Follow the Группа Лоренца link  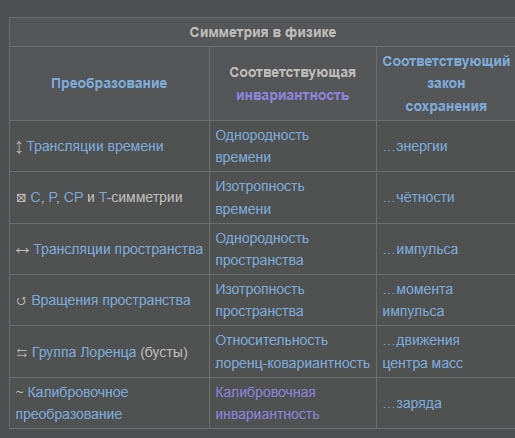click(84, 352)
